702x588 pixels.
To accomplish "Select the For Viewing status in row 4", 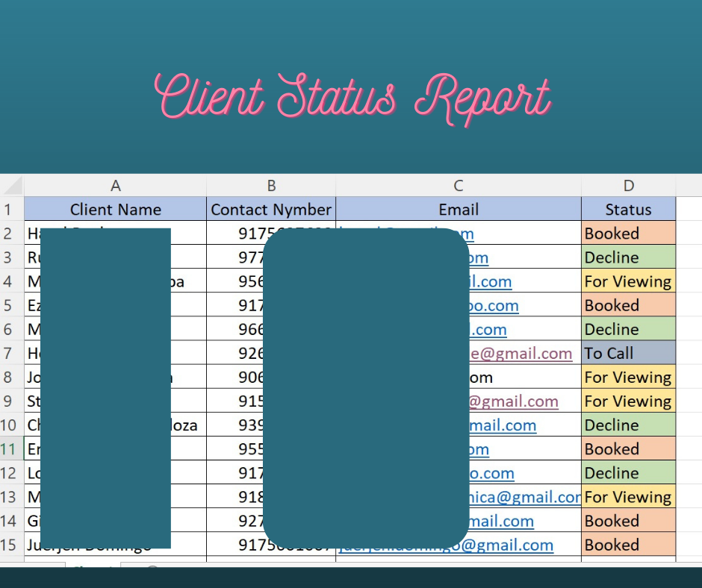I will pyautogui.click(x=629, y=281).
